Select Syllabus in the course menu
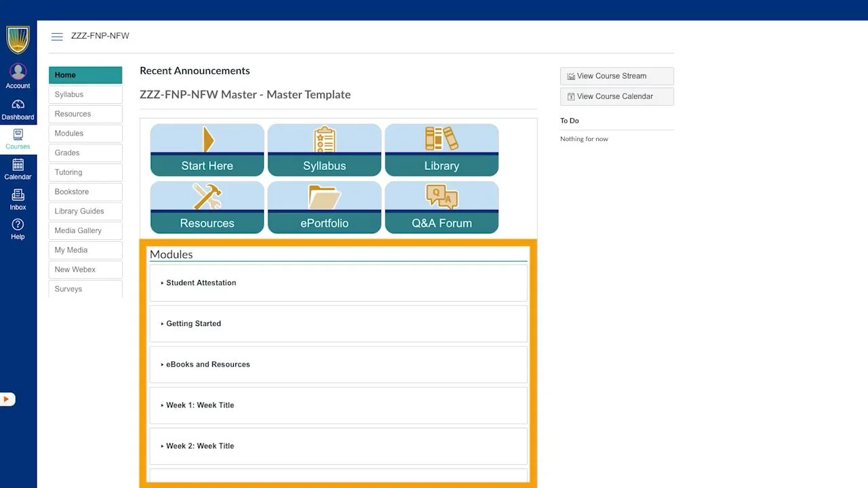This screenshot has width=868, height=488. click(85, 95)
